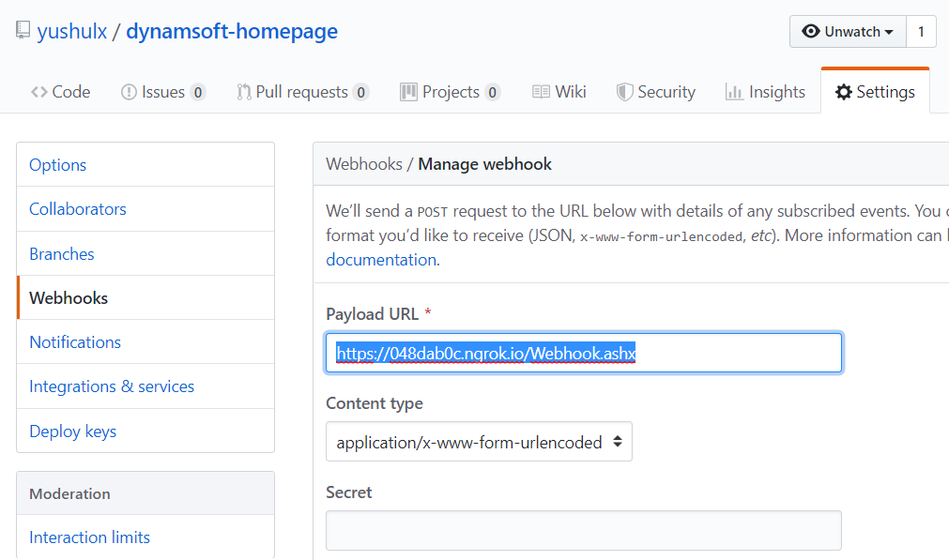Click the repository book icon beside yushulx

[23, 31]
